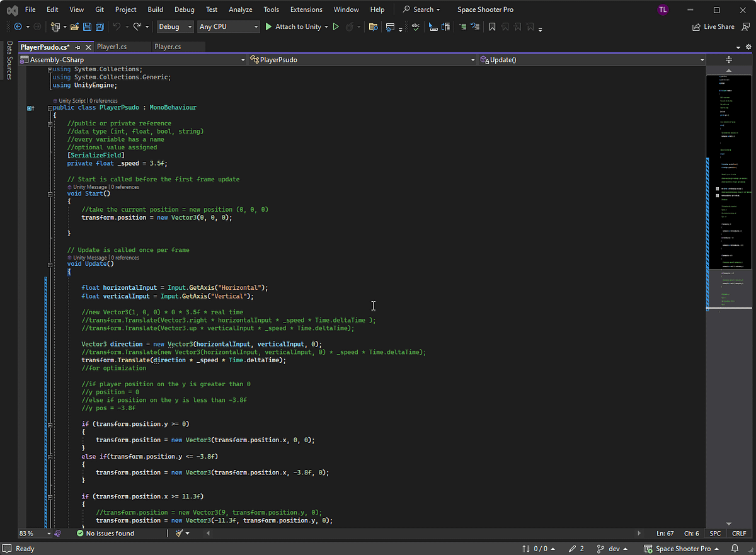Open the Debug configuration dropdown
The image size is (756, 555).
click(174, 26)
